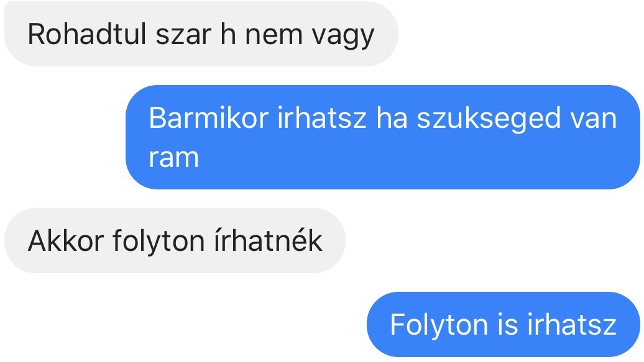This screenshot has height=362, width=644.
Task: Click the word "szar" in first bubble
Action: coord(183,36)
